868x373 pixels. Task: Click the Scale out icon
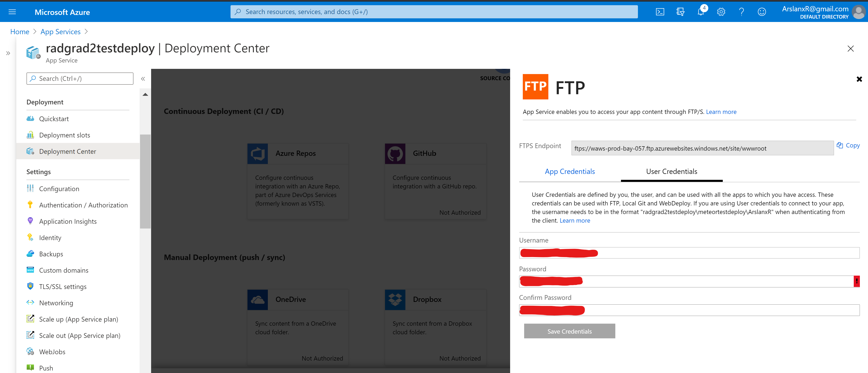pos(30,335)
